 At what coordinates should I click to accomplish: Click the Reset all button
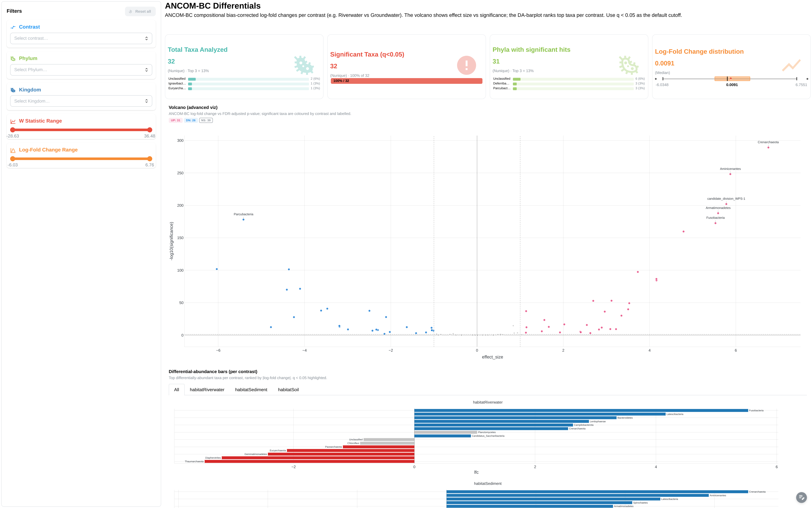pyautogui.click(x=140, y=11)
